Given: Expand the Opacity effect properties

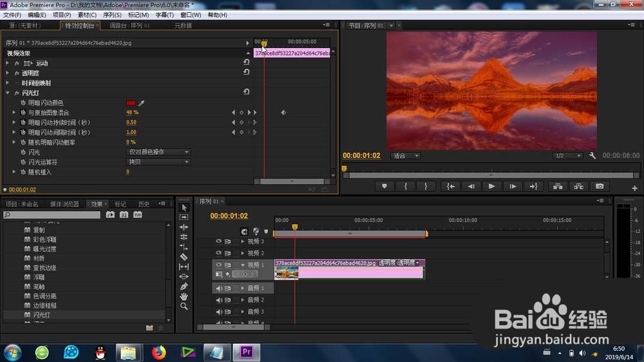Looking at the screenshot, I should pyautogui.click(x=7, y=73).
